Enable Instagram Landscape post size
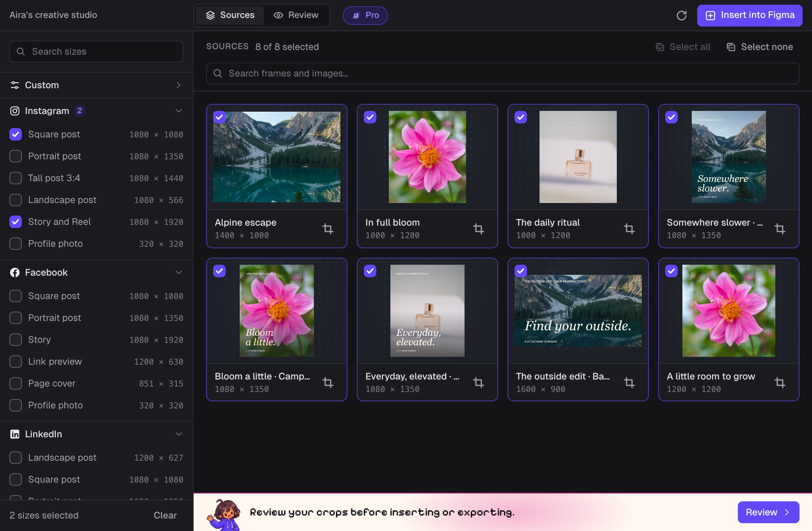The width and height of the screenshot is (812, 531). tap(16, 200)
